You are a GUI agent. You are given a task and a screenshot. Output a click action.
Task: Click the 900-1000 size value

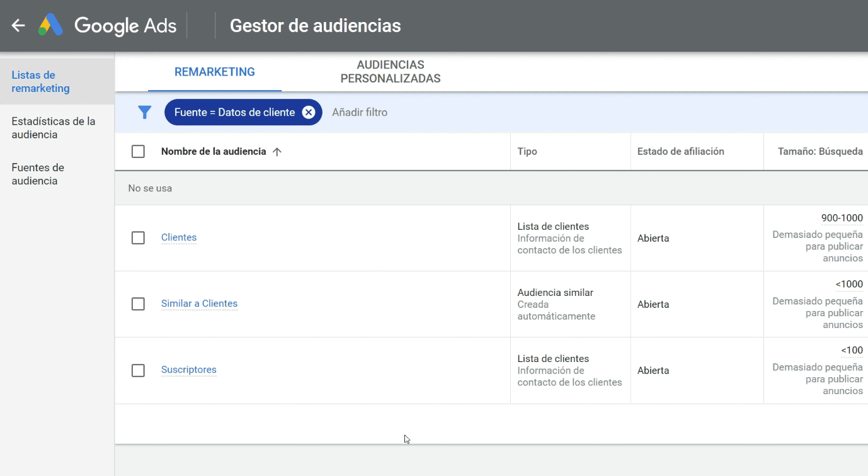coord(842,218)
